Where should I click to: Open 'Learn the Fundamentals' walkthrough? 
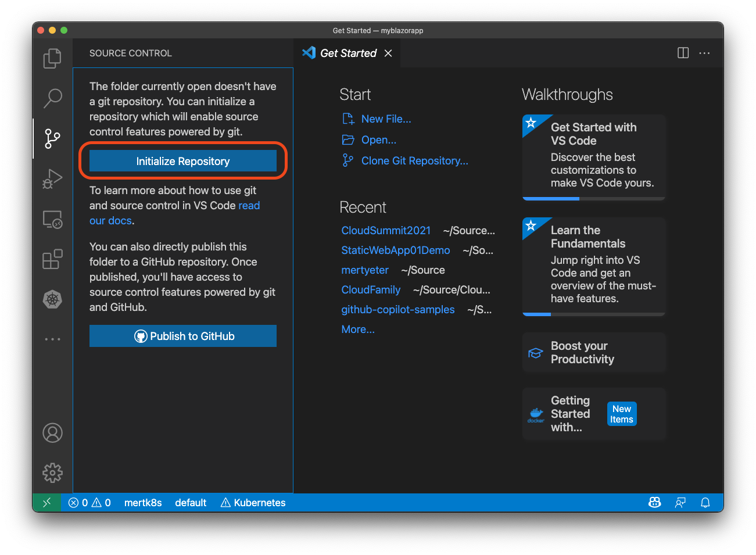tap(594, 266)
